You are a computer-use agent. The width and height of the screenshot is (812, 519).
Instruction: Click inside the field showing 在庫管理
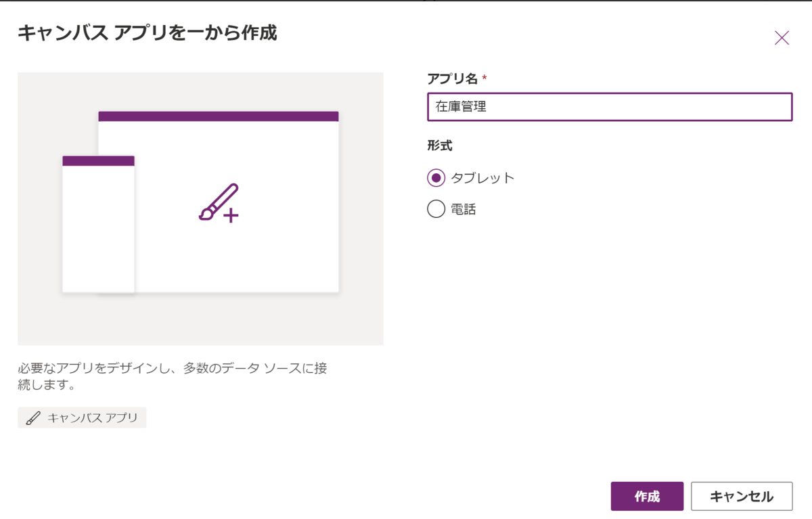tap(609, 106)
